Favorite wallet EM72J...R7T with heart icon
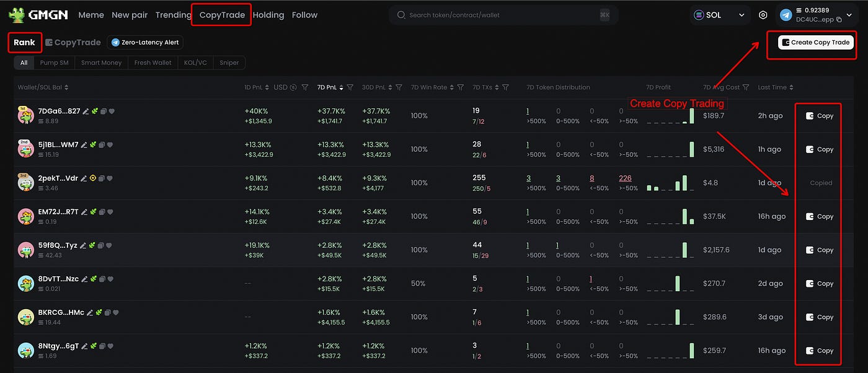This screenshot has height=373, width=868. tap(110, 212)
